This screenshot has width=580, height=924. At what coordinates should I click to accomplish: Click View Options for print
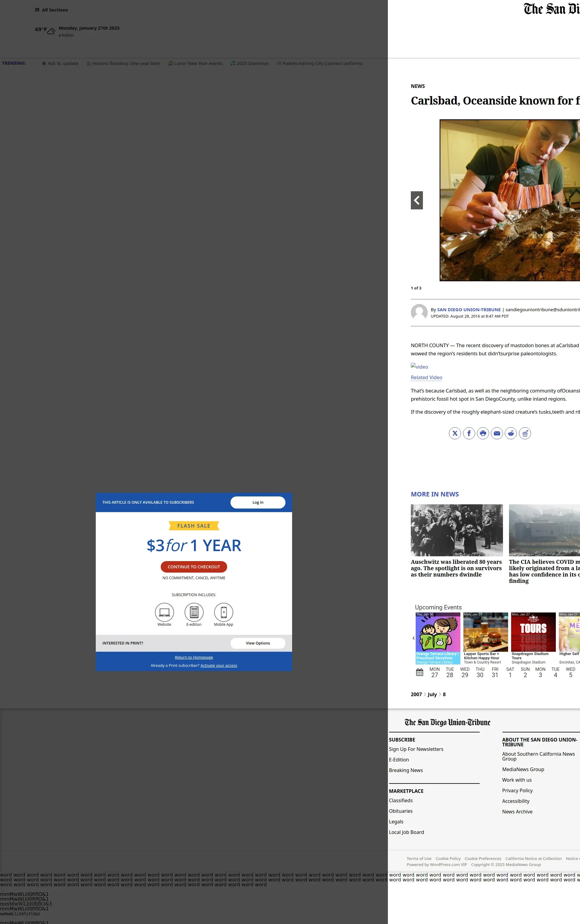[258, 643]
